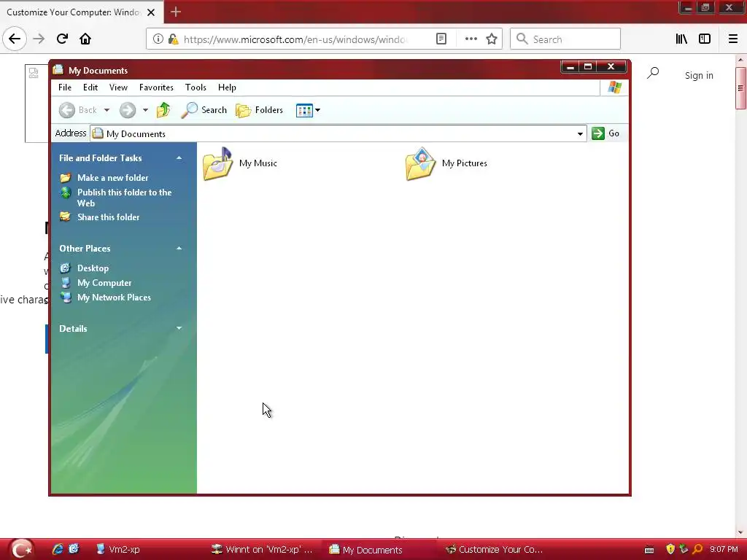Image resolution: width=747 pixels, height=560 pixels.
Task: Click the Firefox page scrollbar thumb
Action: pyautogui.click(x=740, y=88)
